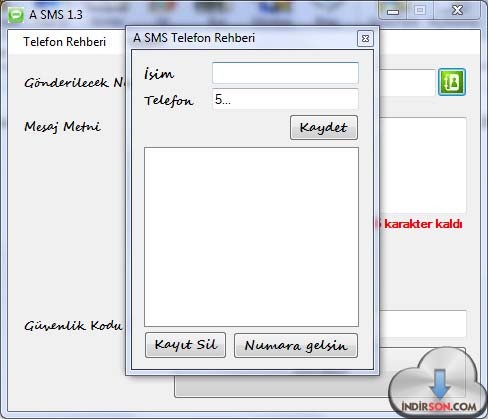Minimize the A SMS 1.3 window

[393, 12]
